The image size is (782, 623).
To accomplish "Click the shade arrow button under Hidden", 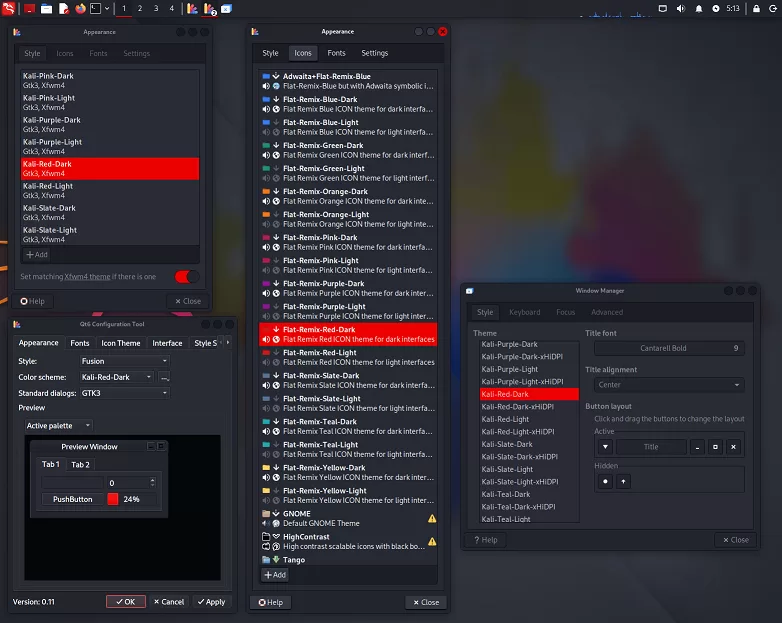I will coord(623,481).
